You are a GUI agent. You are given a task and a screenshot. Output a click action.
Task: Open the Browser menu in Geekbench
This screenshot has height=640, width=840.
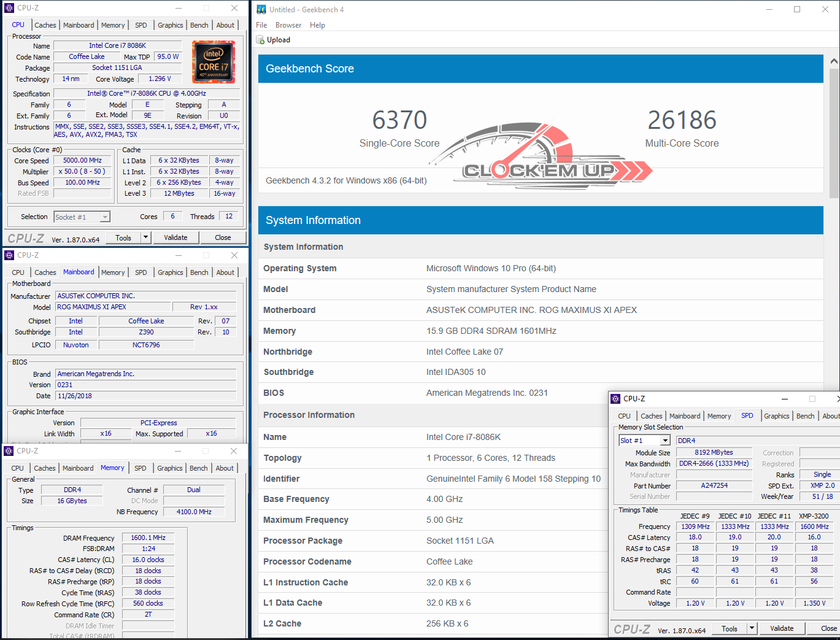(288, 25)
